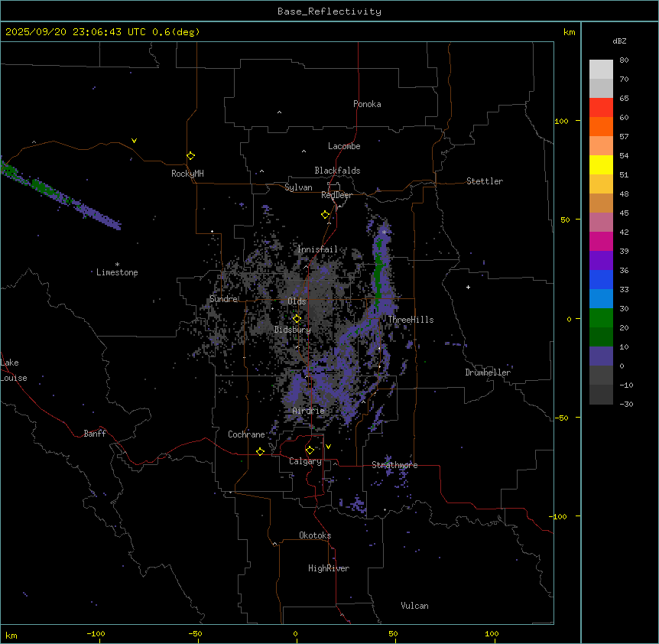The width and height of the screenshot is (659, 644).
Task: Click the yellow diamond marker above RockyMH label
Action: 190,155
